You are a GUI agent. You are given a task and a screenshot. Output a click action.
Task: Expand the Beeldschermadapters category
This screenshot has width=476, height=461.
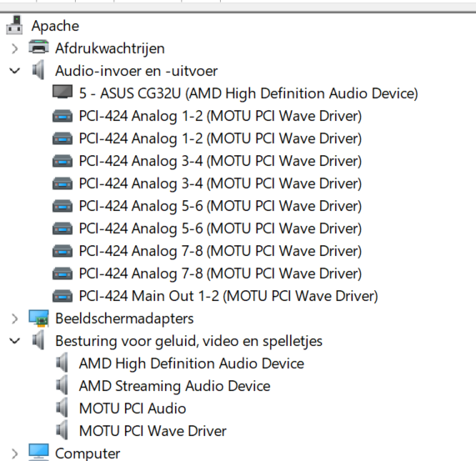pyautogui.click(x=14, y=318)
